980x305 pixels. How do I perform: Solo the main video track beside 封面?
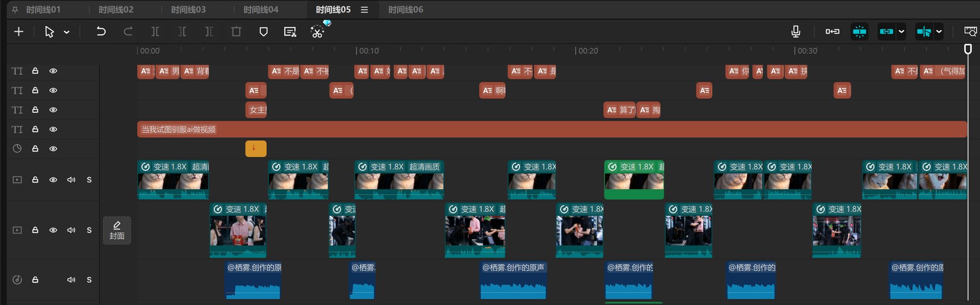89,230
